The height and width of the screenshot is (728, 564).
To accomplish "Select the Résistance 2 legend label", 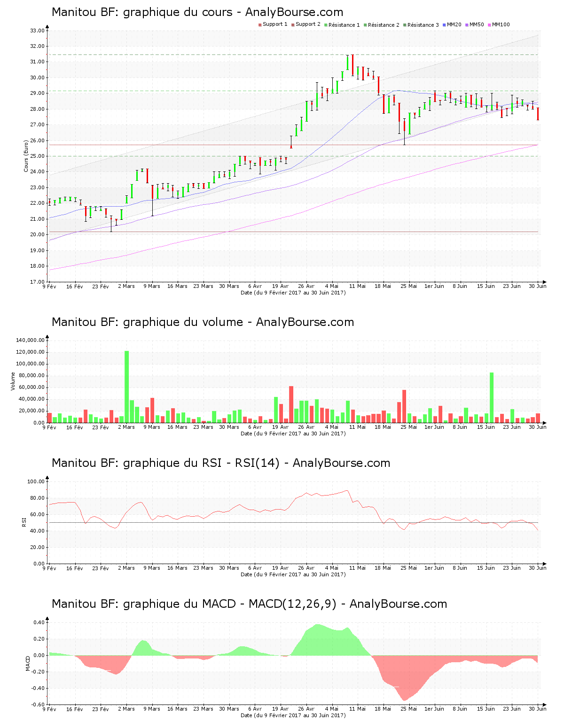I will pyautogui.click(x=384, y=24).
